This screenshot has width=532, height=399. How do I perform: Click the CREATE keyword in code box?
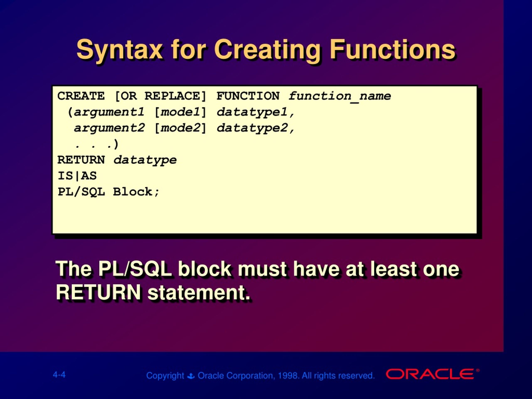[x=81, y=96]
